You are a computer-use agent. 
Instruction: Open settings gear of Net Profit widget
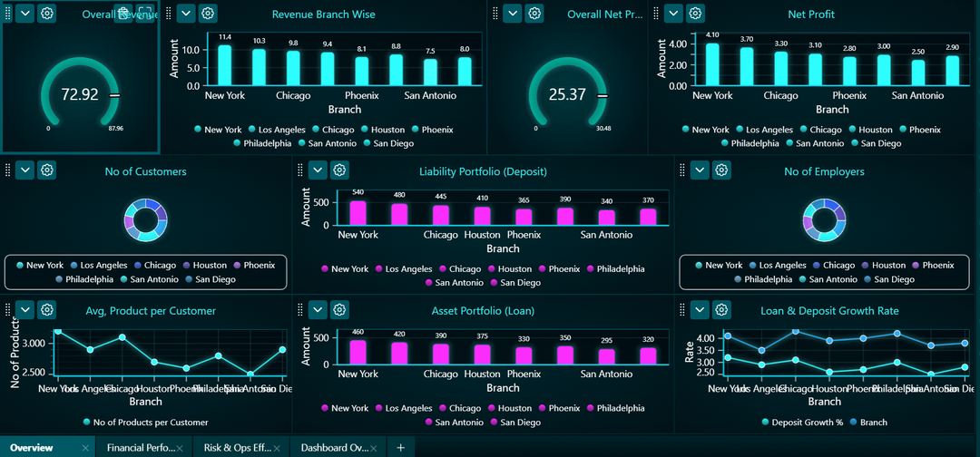click(x=695, y=13)
